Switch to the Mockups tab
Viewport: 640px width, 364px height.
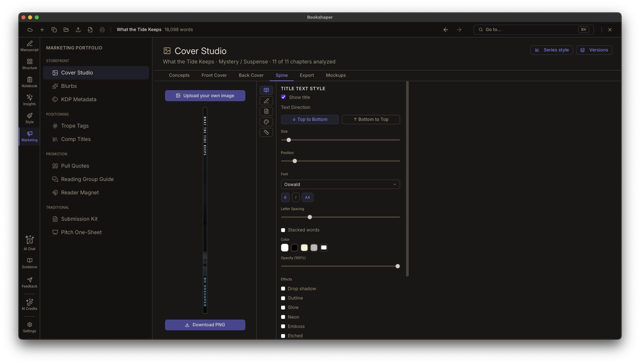tap(336, 75)
